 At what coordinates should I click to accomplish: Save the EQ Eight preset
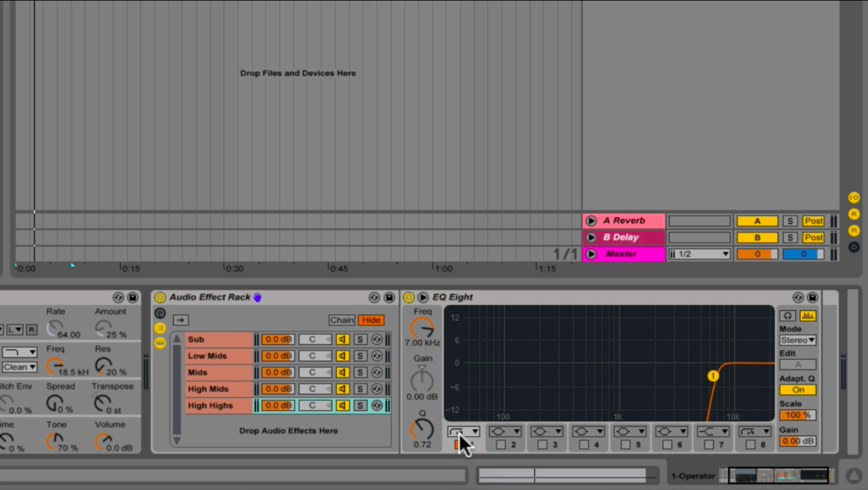(x=812, y=298)
